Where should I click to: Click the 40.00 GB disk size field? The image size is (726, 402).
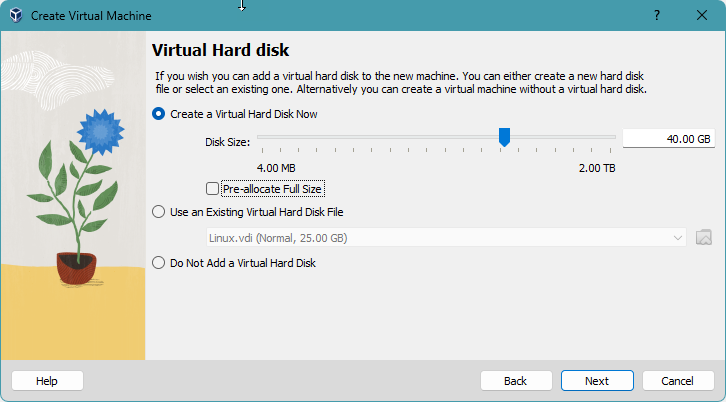pos(668,139)
